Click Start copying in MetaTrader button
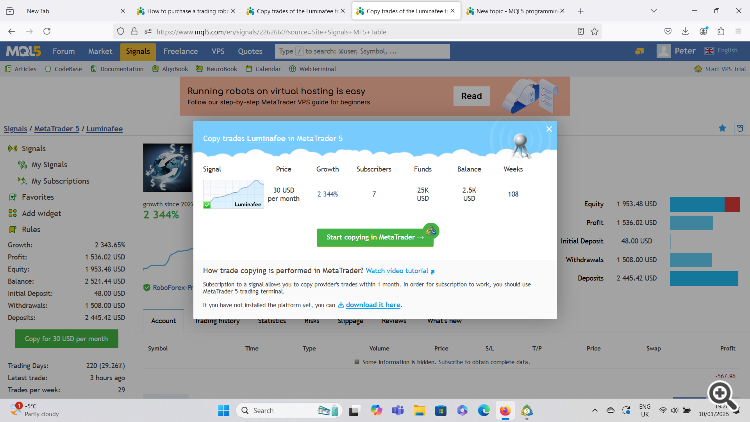The width and height of the screenshot is (750, 422). coord(375,237)
